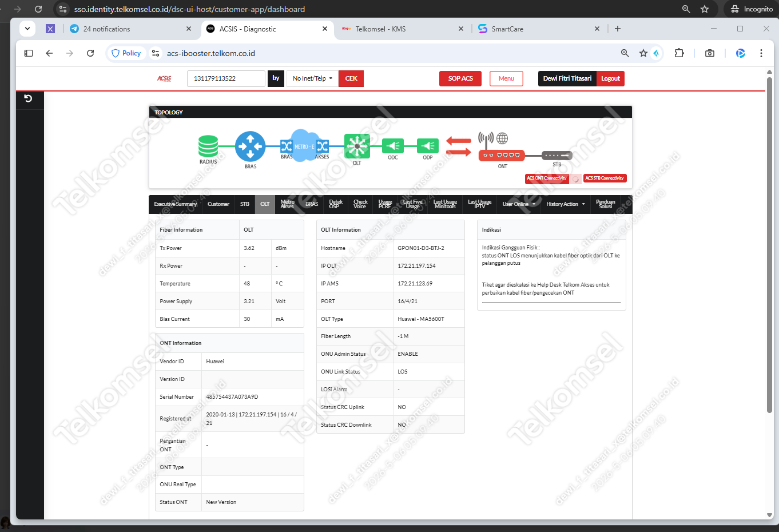Switch to the Executive Summary tab

[175, 204]
